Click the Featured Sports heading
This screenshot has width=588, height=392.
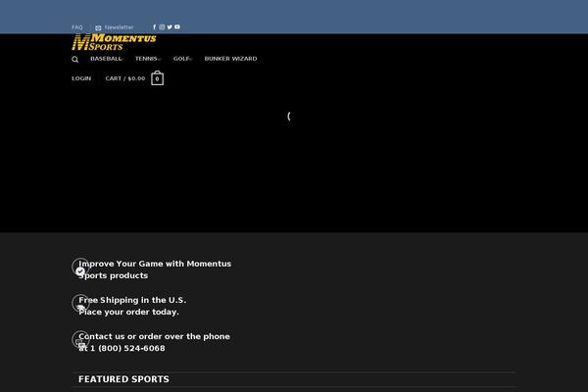123,379
